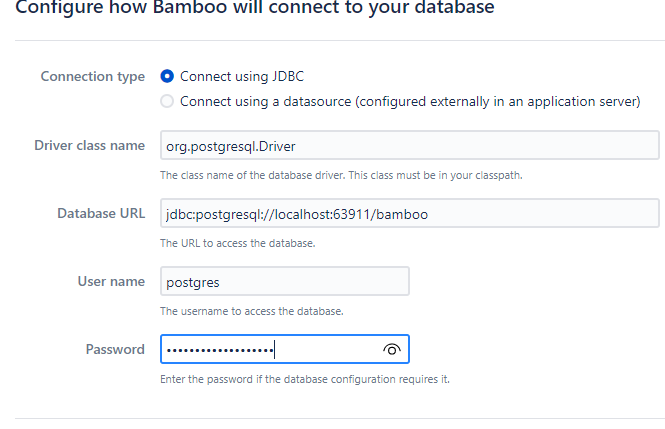Focus the User name field containing postgres
The image size is (665, 429).
coord(284,282)
